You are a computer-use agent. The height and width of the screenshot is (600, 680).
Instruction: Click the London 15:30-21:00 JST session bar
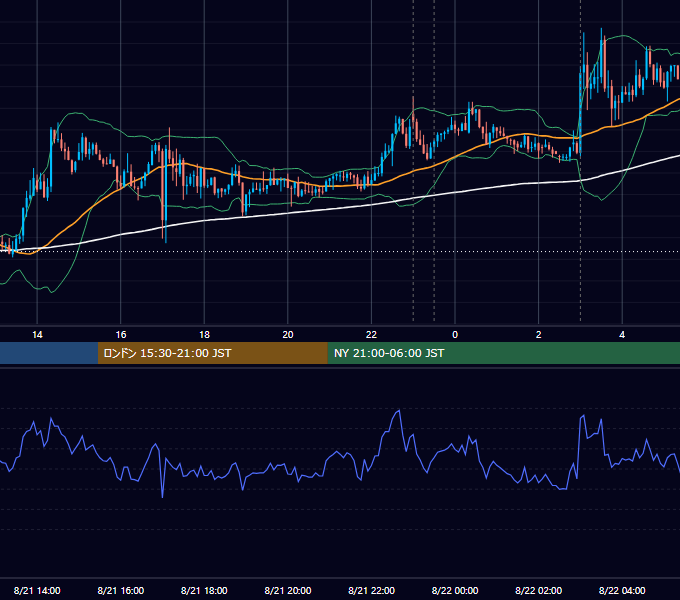pyautogui.click(x=212, y=353)
